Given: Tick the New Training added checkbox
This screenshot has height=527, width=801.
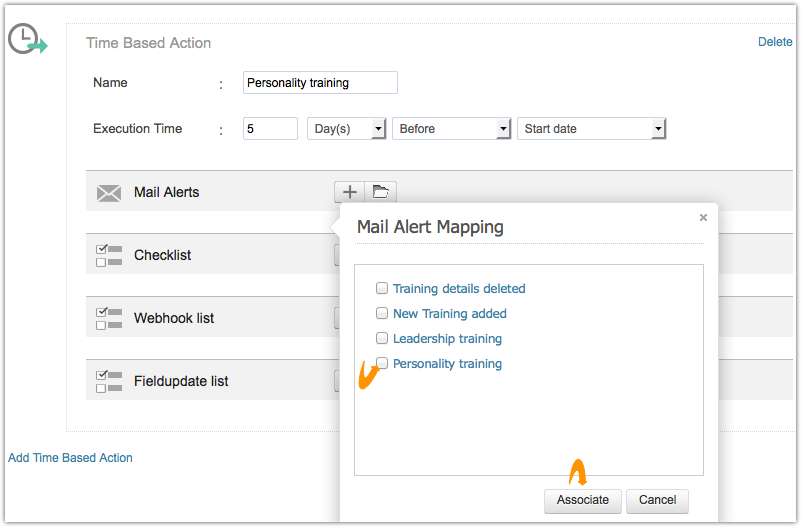Looking at the screenshot, I should (x=382, y=313).
